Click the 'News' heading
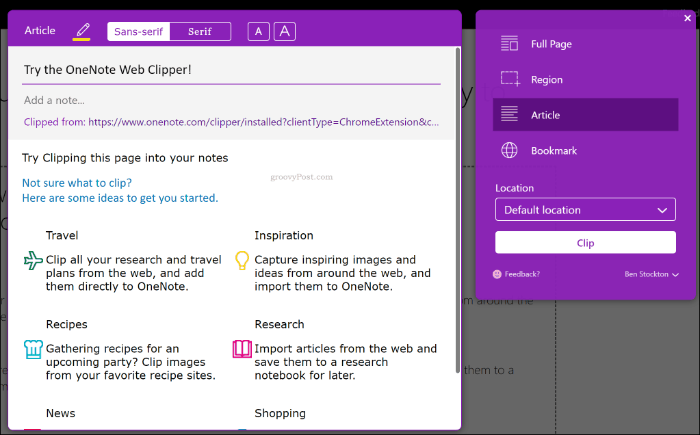Screen dimensions: 700x435 60,413
